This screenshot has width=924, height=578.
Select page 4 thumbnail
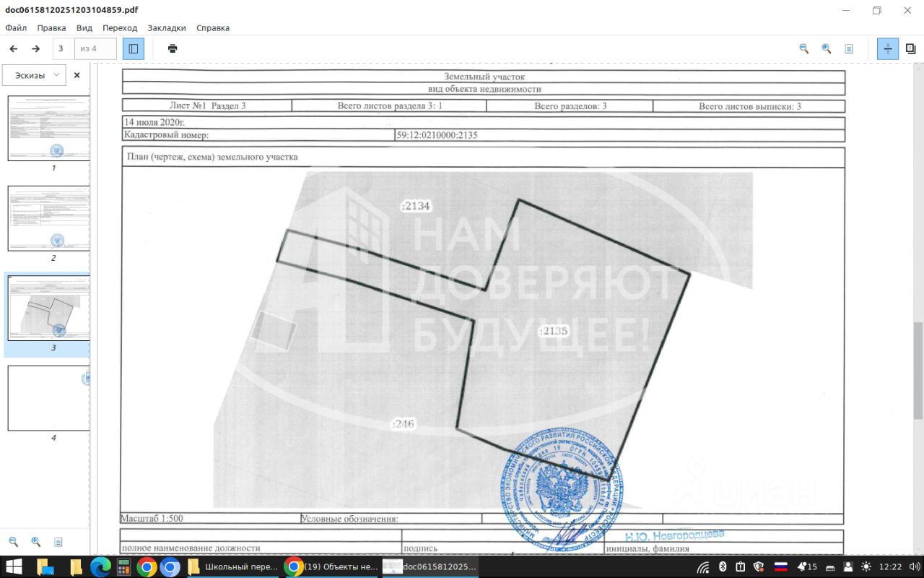pyautogui.click(x=49, y=398)
